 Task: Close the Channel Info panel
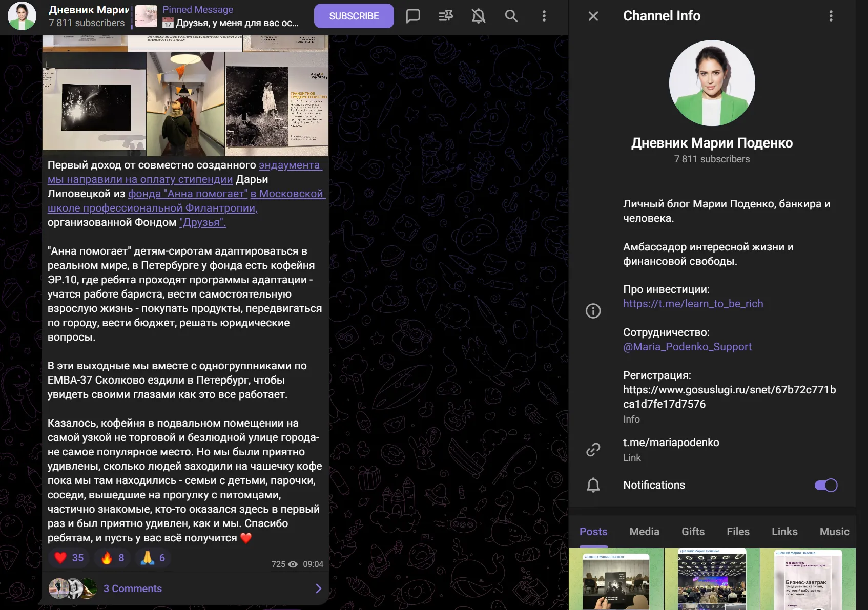tap(593, 16)
